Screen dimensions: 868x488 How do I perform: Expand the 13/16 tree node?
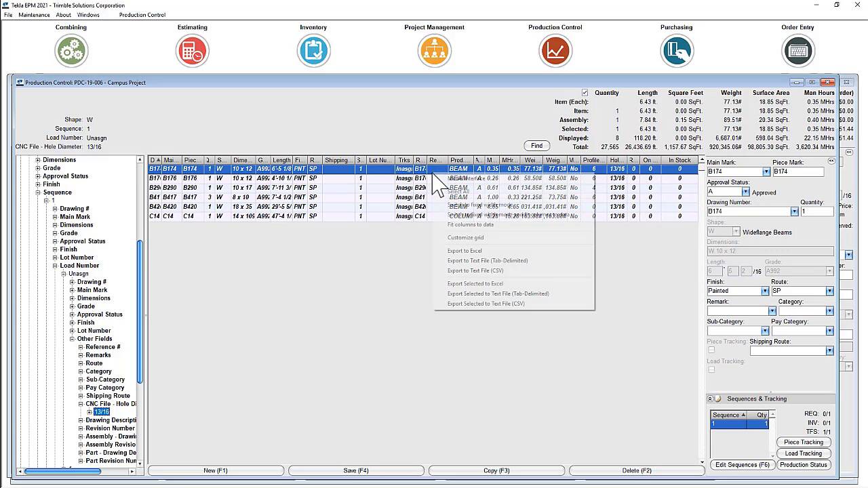coord(90,412)
